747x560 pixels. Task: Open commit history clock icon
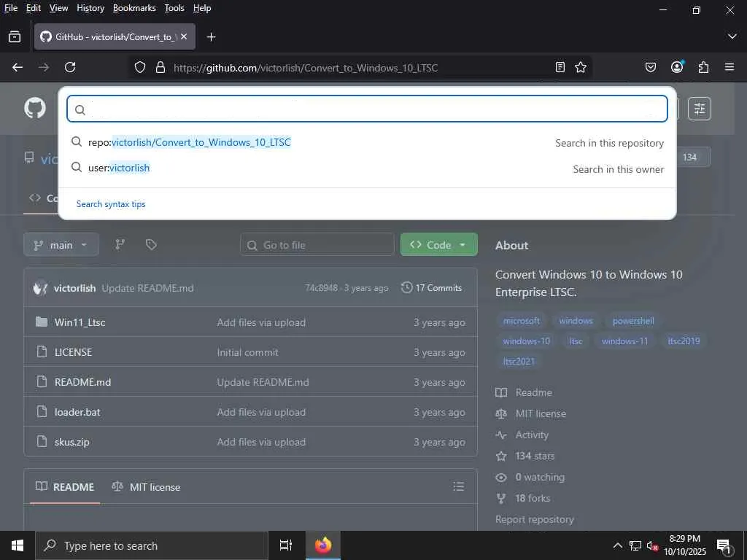coord(406,287)
